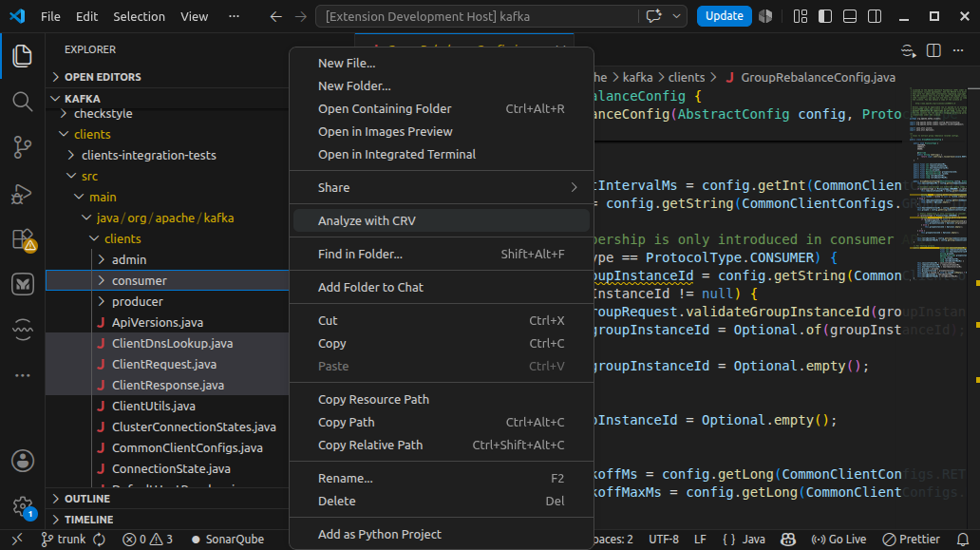This screenshot has width=980, height=550.
Task: Choose New File... from context menu
Action: pos(442,63)
